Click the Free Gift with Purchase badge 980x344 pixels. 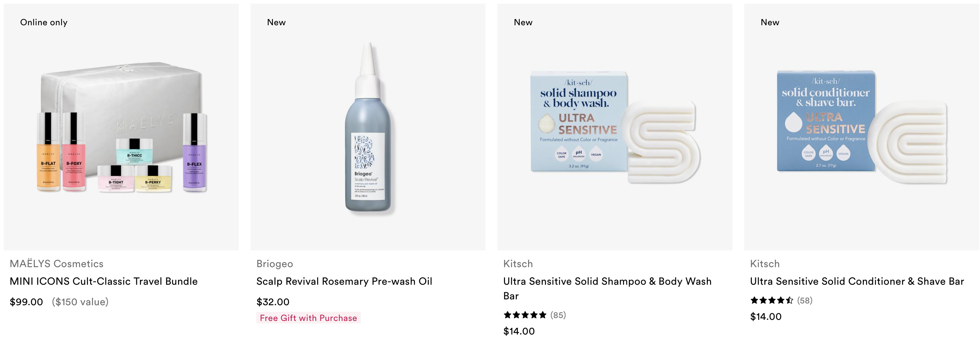[x=308, y=318]
